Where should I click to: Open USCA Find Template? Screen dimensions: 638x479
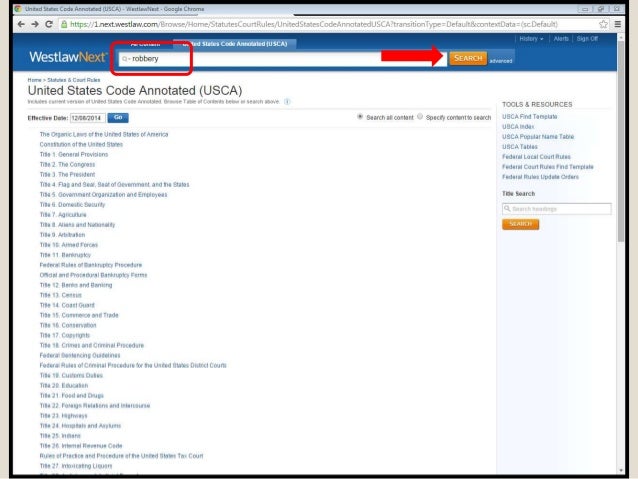coord(529,117)
